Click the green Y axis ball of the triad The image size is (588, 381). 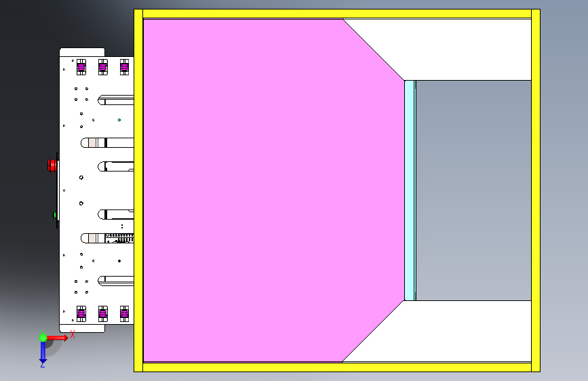[x=43, y=337]
